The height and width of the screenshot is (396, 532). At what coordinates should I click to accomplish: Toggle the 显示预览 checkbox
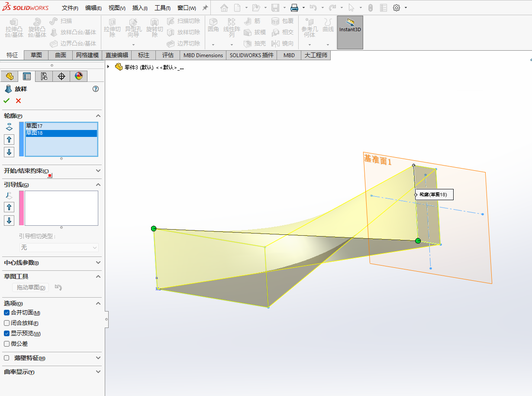[x=6, y=334]
